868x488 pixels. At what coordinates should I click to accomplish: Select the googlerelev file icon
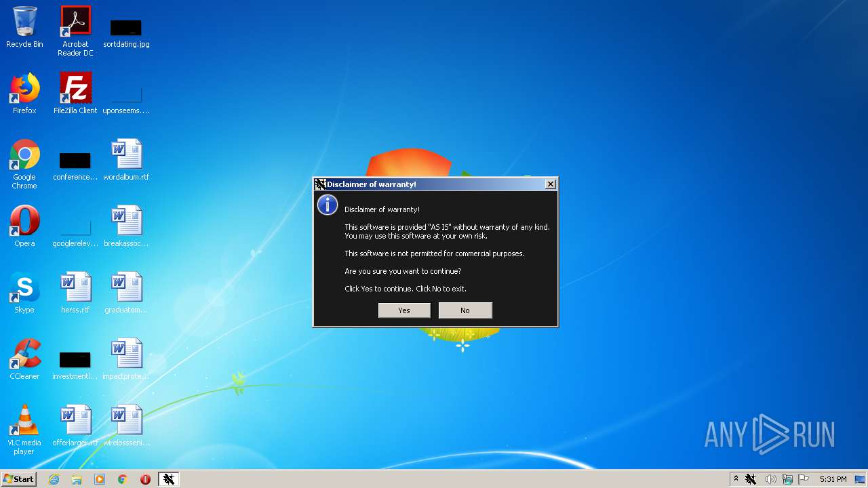pyautogui.click(x=75, y=231)
